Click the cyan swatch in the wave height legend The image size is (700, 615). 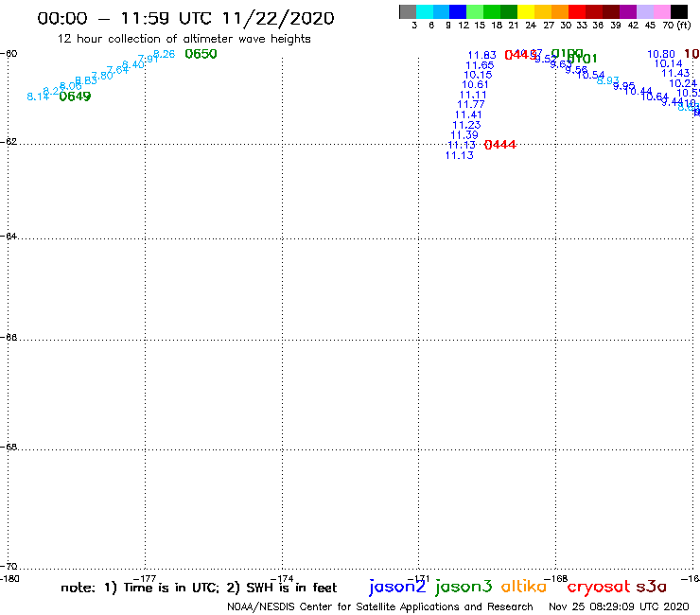tap(425, 11)
